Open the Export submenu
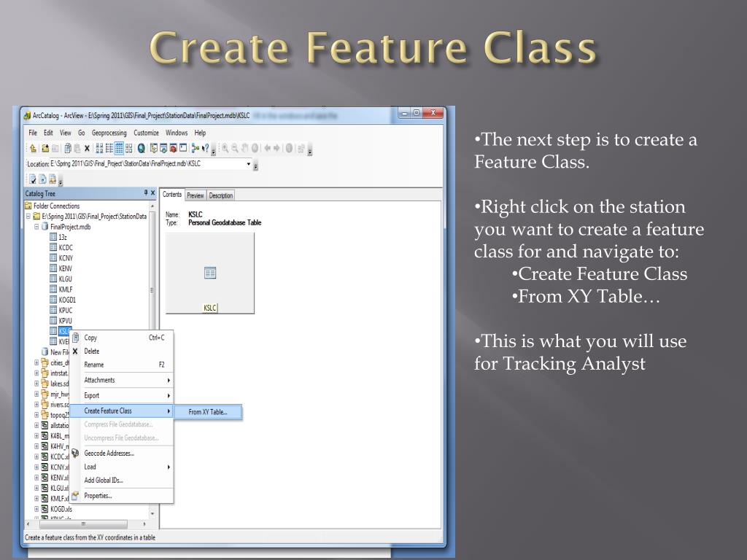Screen dimensions: 747x560 122,395
